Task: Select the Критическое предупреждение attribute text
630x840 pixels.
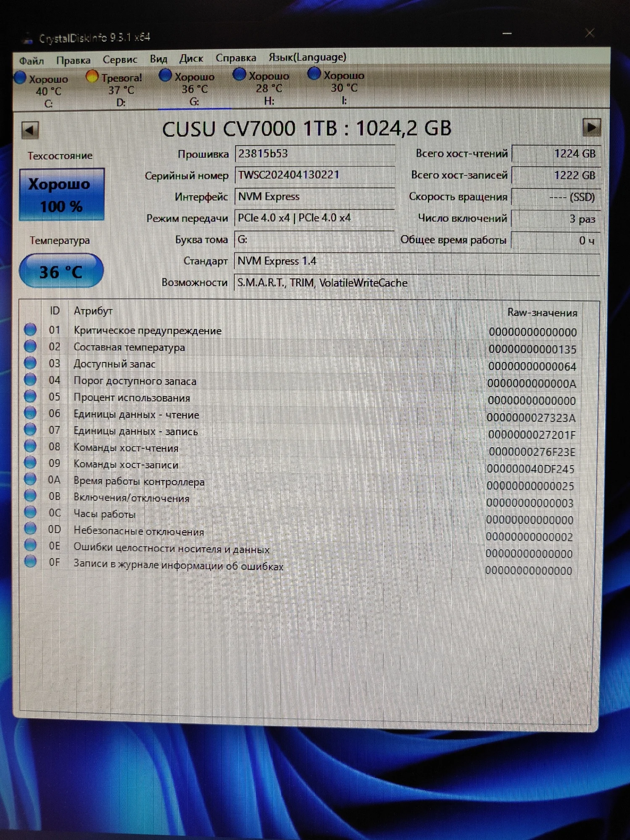Action: (148, 331)
